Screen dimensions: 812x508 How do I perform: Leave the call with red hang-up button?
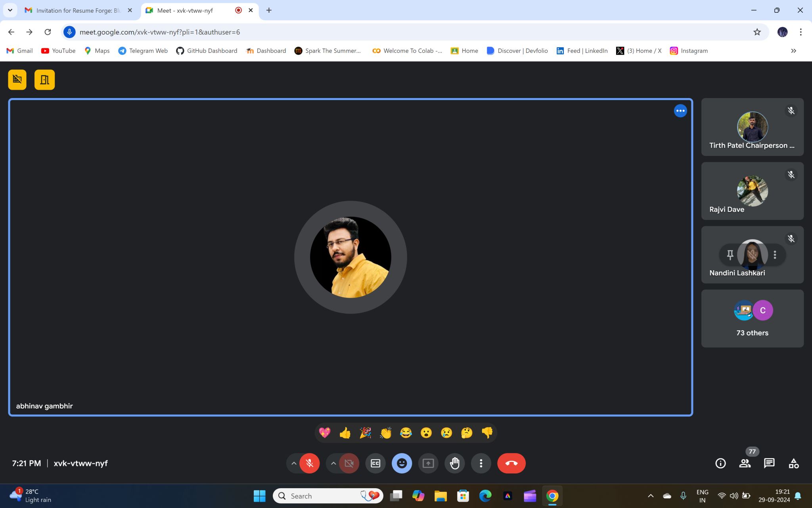click(x=511, y=463)
